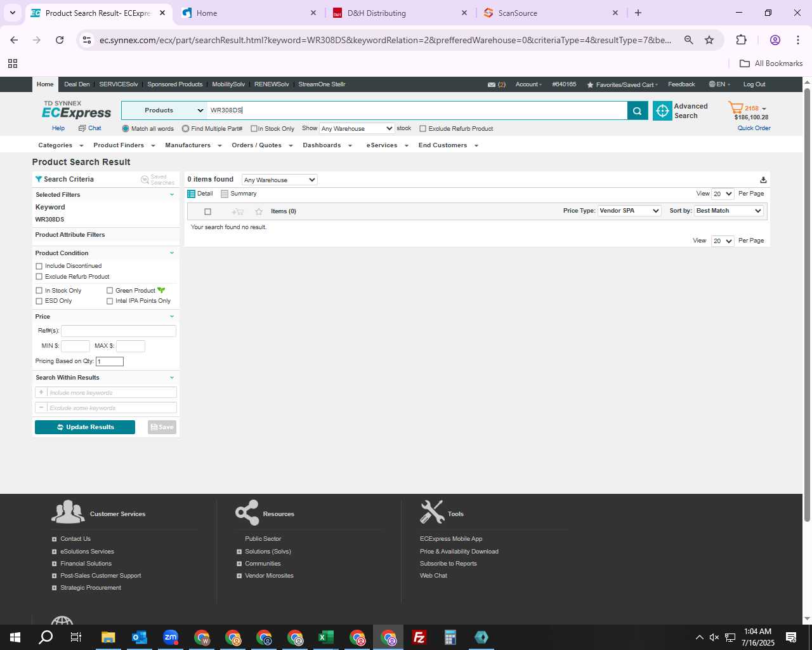Check Intel IPA Points Only filter

[x=110, y=302]
